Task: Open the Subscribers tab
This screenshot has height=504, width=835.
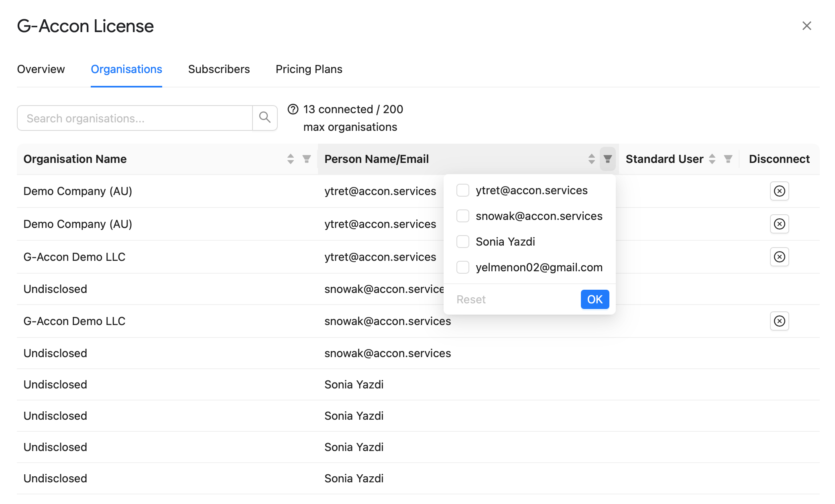Action: pyautogui.click(x=219, y=69)
